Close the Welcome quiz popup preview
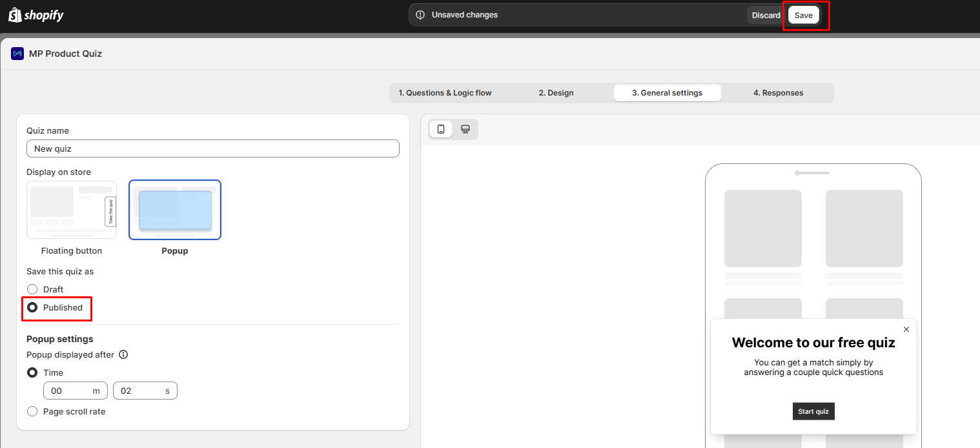This screenshot has width=980, height=448. coord(906,329)
